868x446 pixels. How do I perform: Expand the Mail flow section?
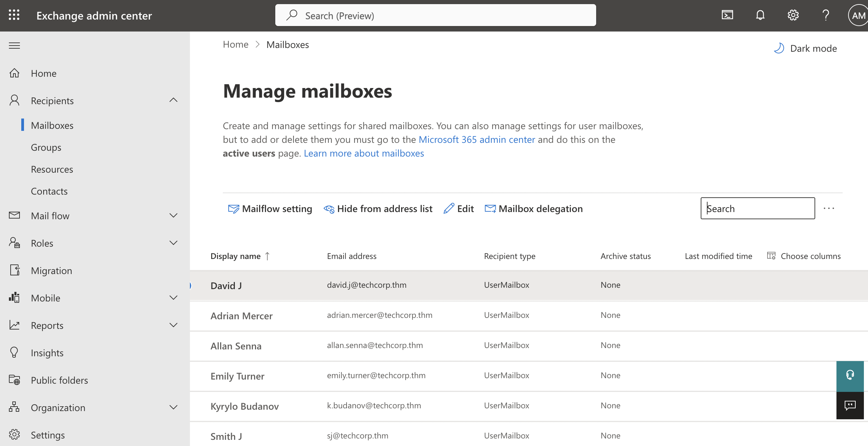point(173,215)
